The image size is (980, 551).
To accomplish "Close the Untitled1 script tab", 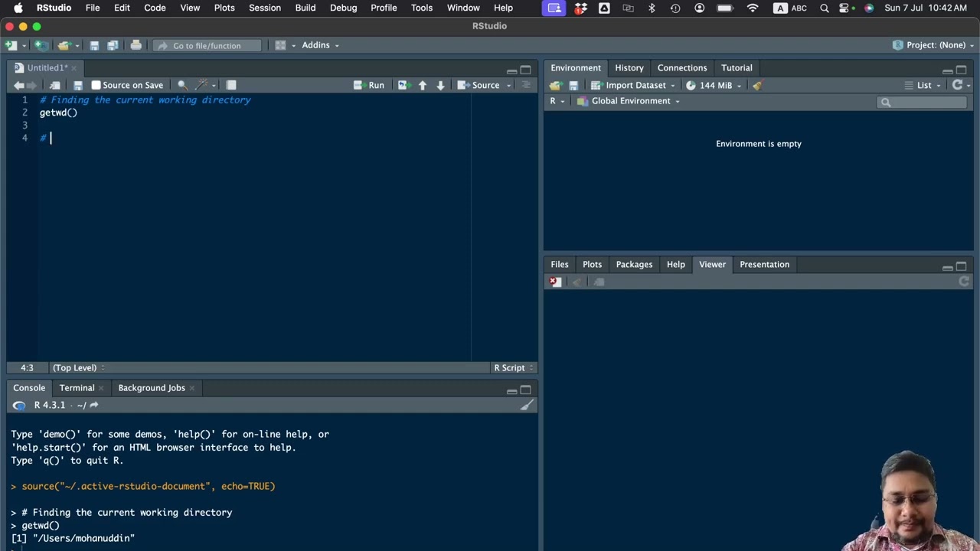I will tap(73, 68).
